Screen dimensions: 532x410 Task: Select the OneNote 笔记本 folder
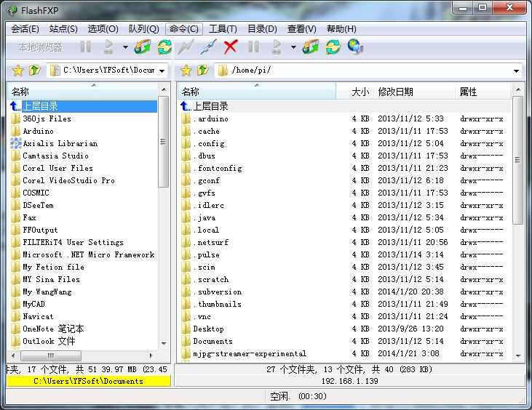(53, 329)
